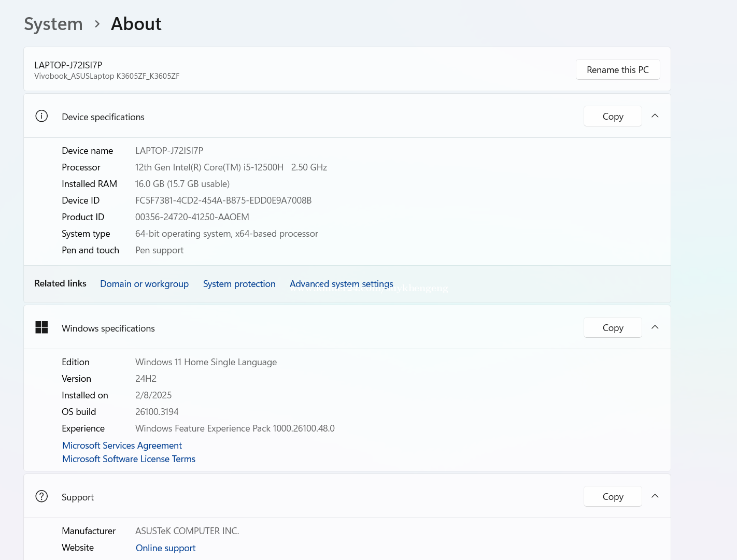Click the Support question mark icon
Screen dimensions: 737x560
[41, 496]
